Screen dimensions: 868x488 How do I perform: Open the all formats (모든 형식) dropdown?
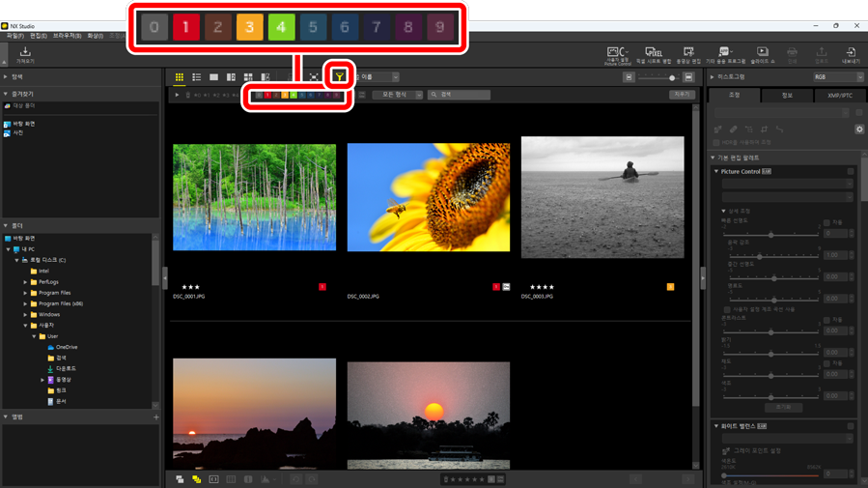click(397, 95)
